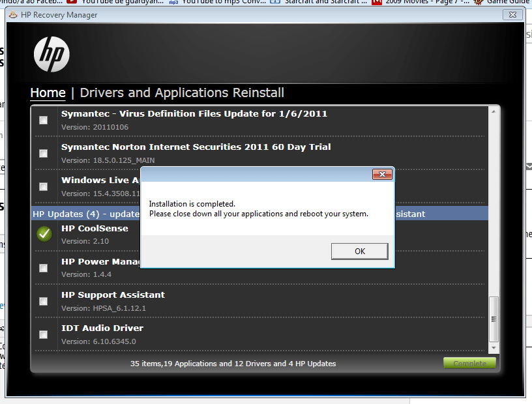Click 'Drivers and Applications Reinstall' heading
This screenshot has width=532, height=404.
pos(182,93)
